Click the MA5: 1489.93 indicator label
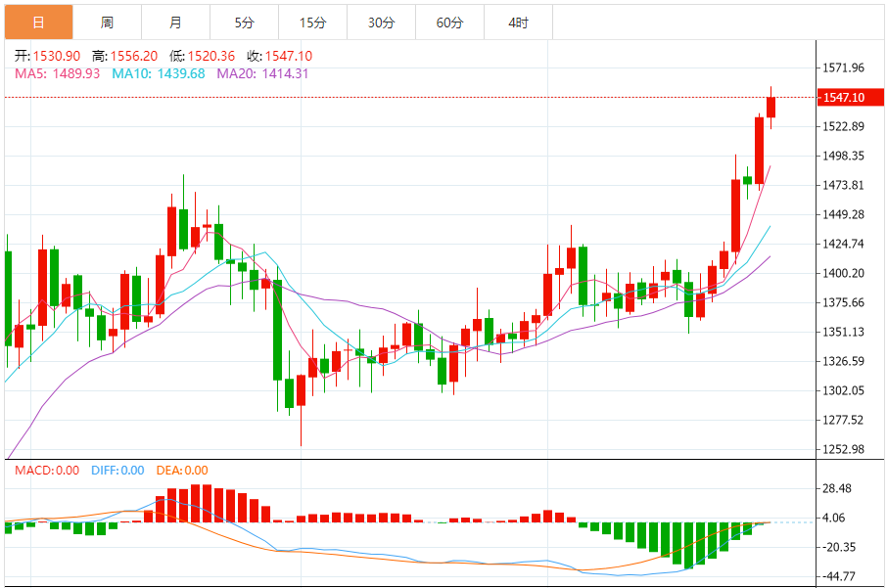887x588 pixels. pyautogui.click(x=57, y=73)
